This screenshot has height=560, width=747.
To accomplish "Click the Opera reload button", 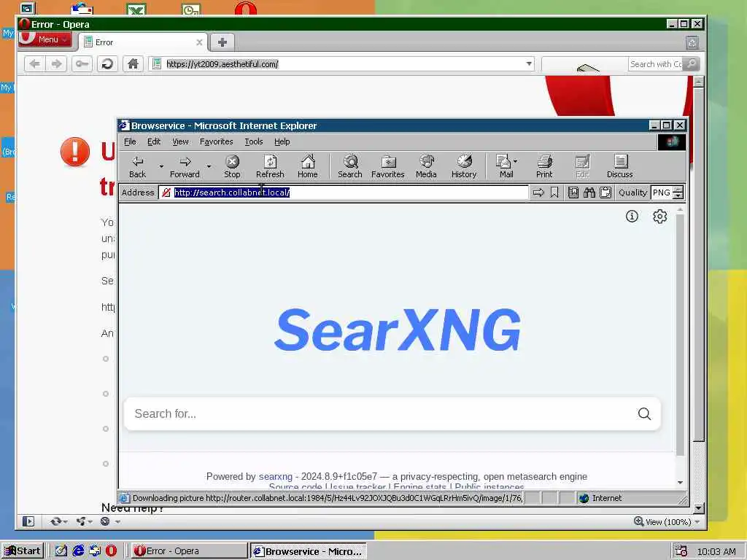I will (x=107, y=64).
